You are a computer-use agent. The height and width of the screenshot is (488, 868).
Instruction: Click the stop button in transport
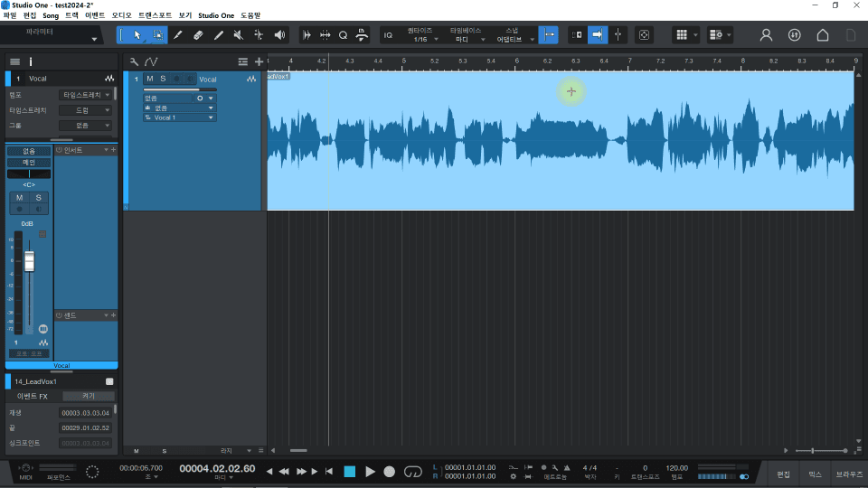pos(349,472)
